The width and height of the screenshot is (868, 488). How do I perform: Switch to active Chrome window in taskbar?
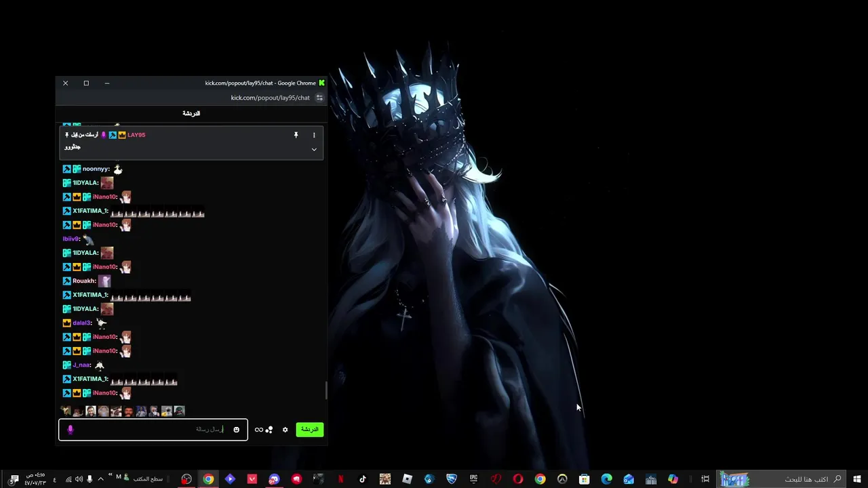(208, 479)
